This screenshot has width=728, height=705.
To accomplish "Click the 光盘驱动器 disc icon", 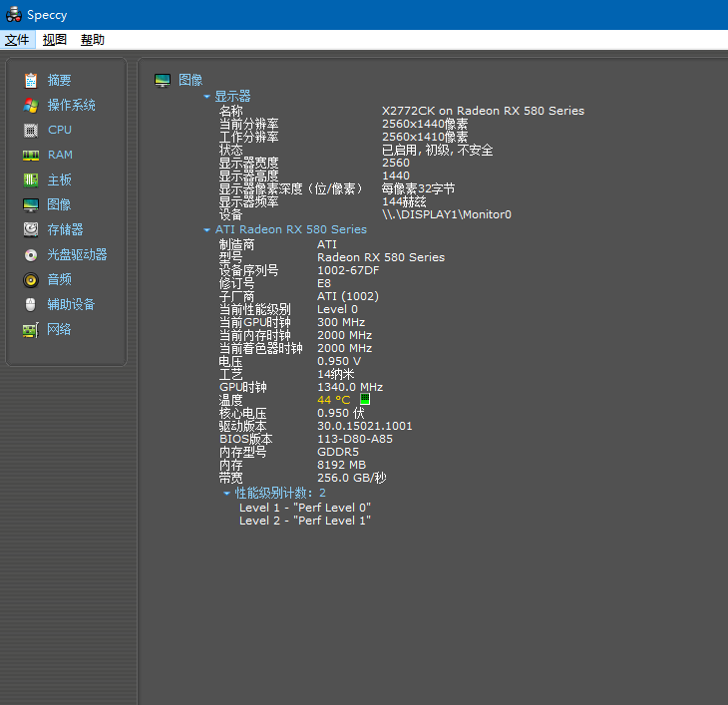I will (31, 254).
